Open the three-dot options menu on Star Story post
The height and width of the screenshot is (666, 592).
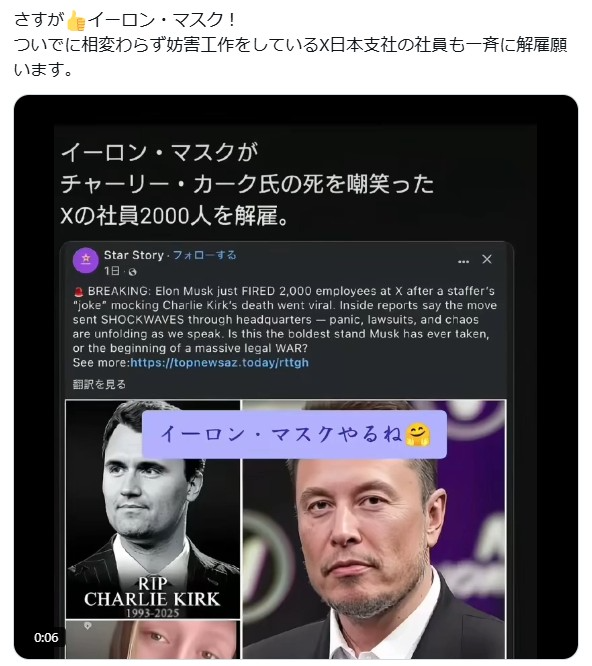[463, 261]
